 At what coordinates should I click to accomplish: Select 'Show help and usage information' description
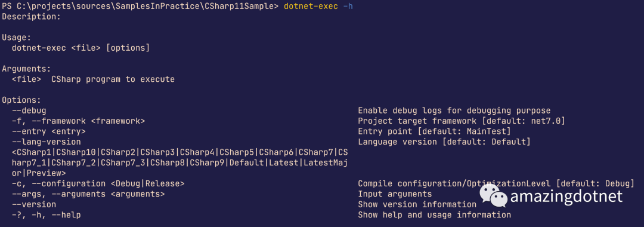pos(435,214)
